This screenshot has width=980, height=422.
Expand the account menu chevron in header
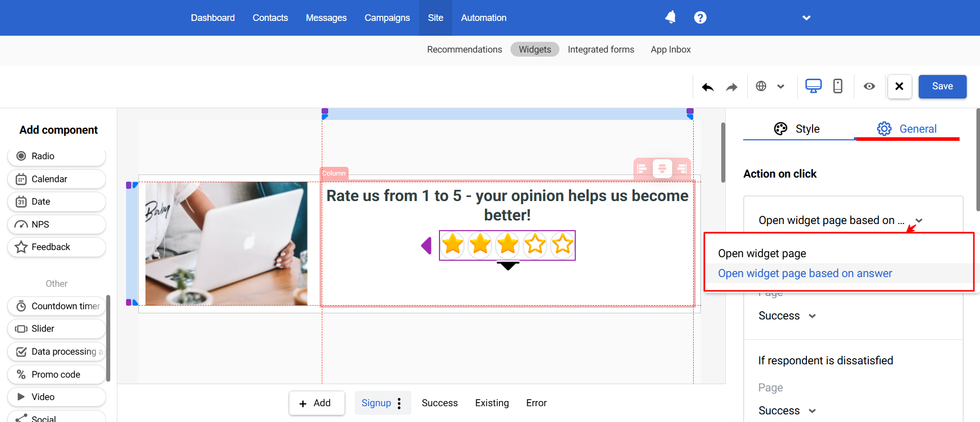[x=806, y=18]
